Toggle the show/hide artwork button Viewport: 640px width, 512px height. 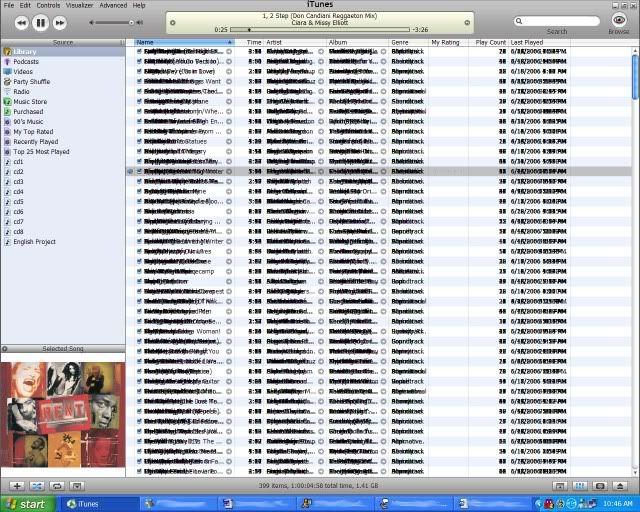[77, 486]
